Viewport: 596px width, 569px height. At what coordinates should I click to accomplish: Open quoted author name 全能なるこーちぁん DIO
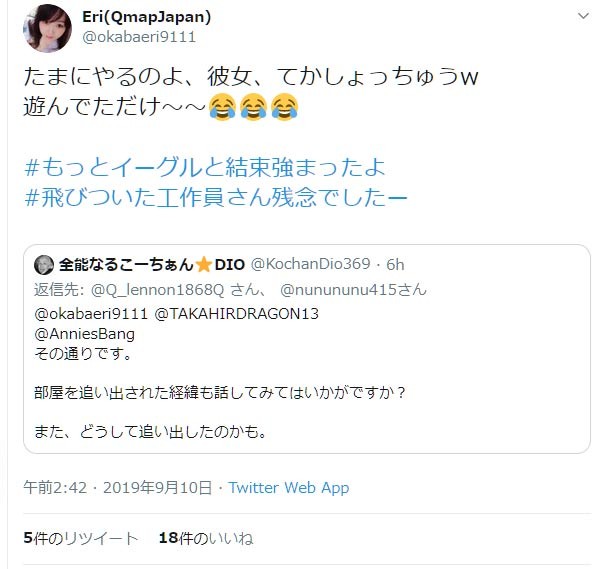151,265
